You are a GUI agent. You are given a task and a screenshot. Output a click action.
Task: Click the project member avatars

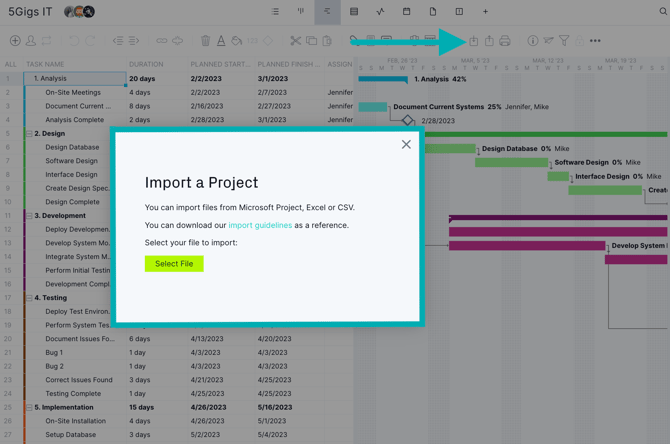[x=79, y=12]
